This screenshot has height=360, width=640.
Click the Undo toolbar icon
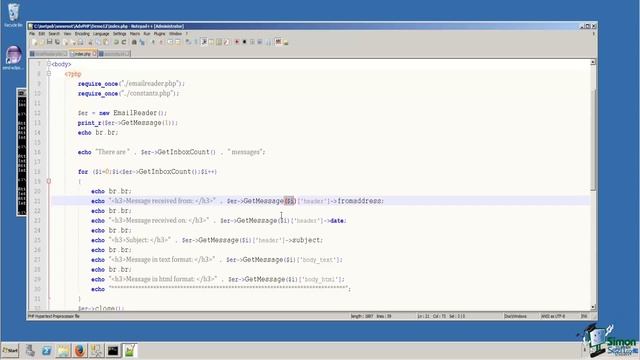116,42
